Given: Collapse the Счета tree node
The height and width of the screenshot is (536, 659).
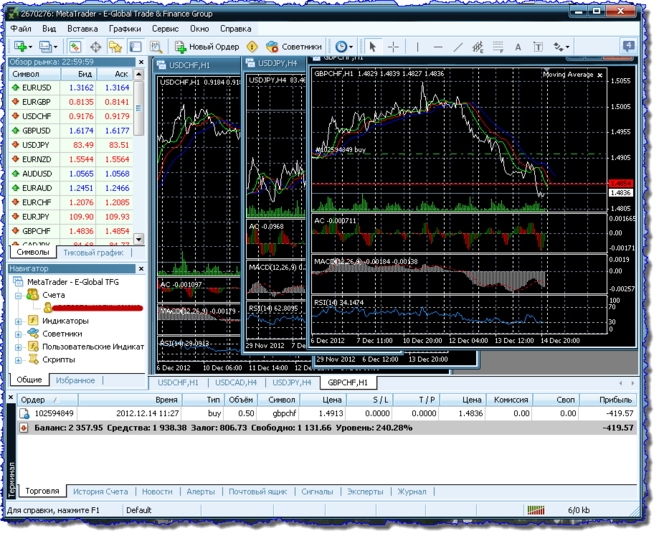Looking at the screenshot, I should click(18, 296).
